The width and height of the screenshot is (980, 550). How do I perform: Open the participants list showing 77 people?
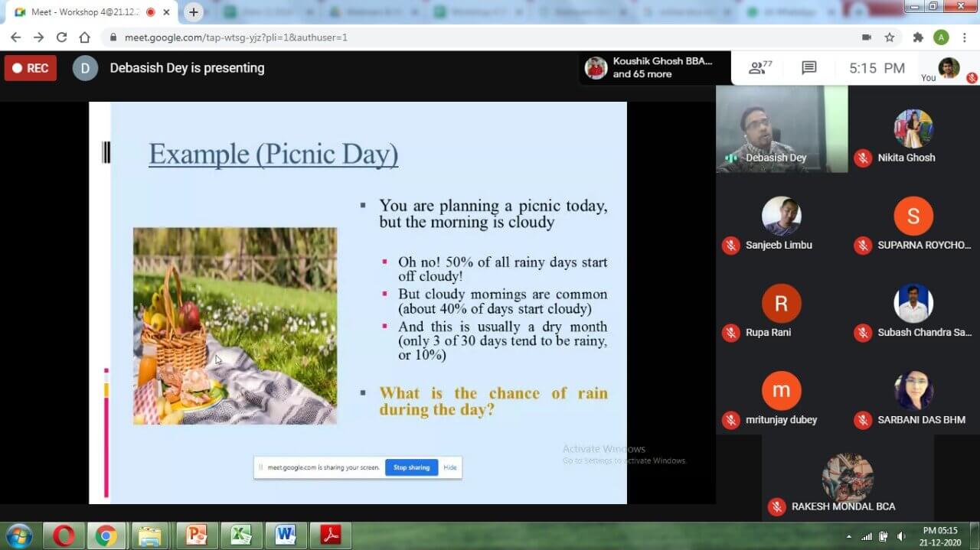pyautogui.click(x=759, y=68)
